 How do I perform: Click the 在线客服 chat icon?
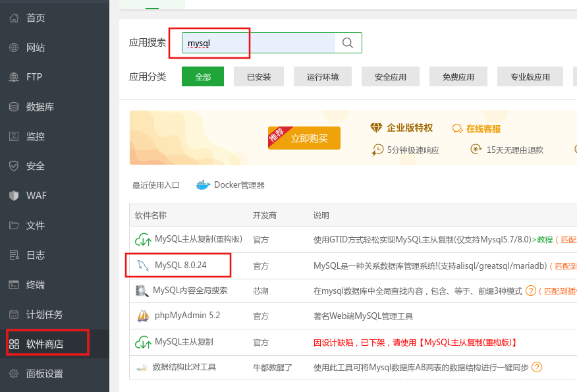(x=457, y=129)
